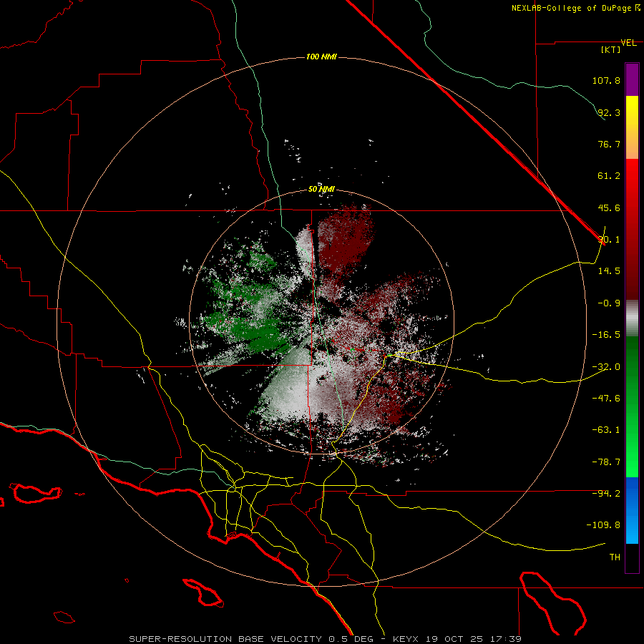
Task: Click the yellow-orange segment of color bar
Action: [632, 127]
